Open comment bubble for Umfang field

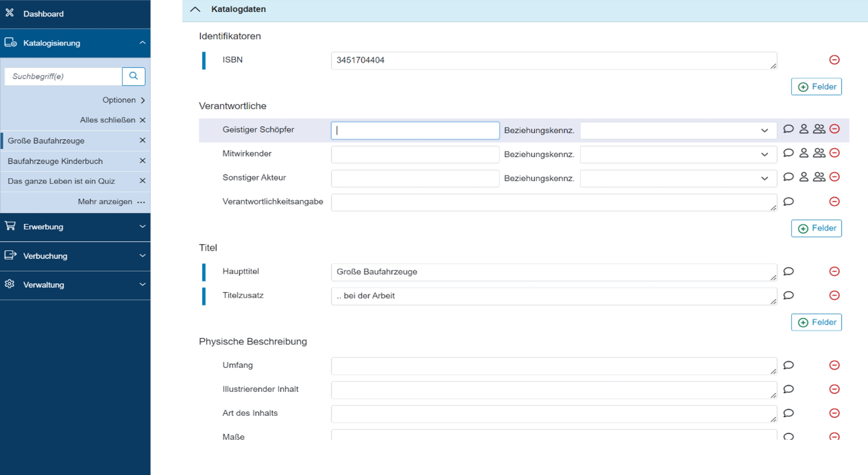pyautogui.click(x=788, y=365)
